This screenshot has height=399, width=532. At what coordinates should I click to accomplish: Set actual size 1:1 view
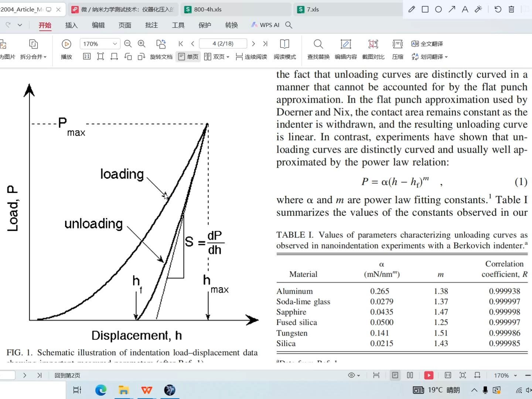point(87,57)
